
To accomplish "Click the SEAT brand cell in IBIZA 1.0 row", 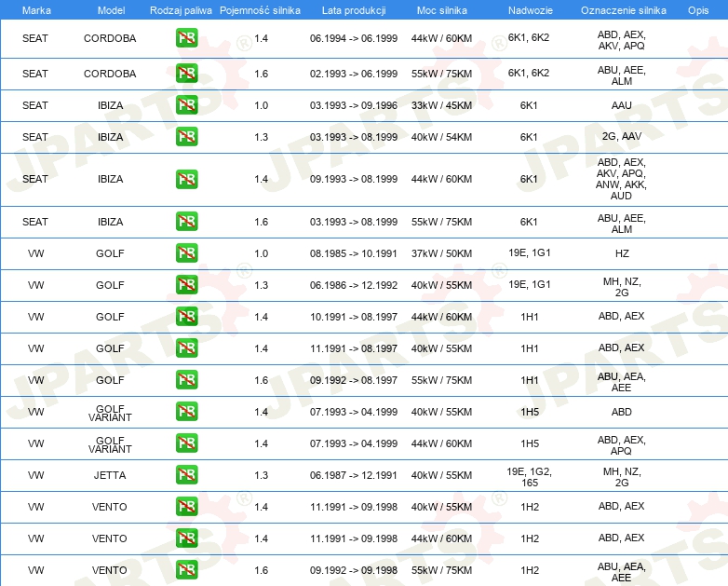I will pos(35,105).
